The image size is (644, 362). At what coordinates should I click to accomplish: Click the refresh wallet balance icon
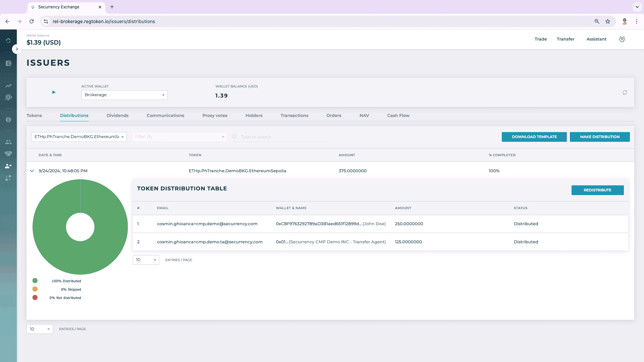tap(625, 93)
